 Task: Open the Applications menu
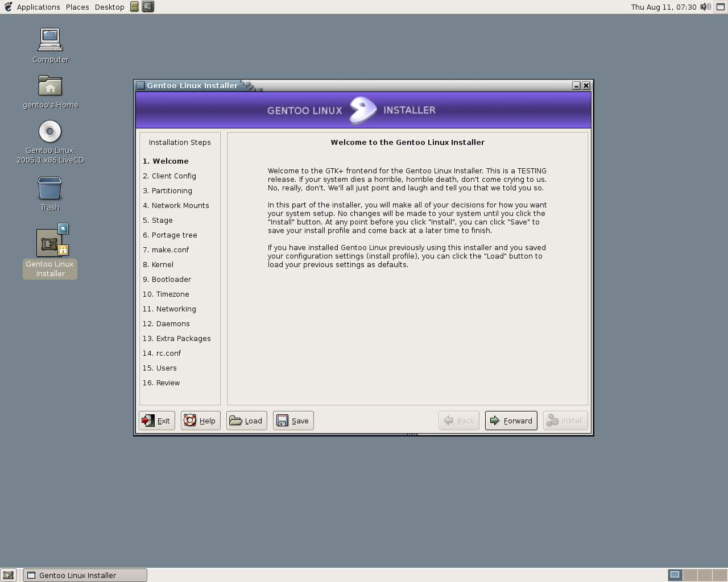[38, 7]
